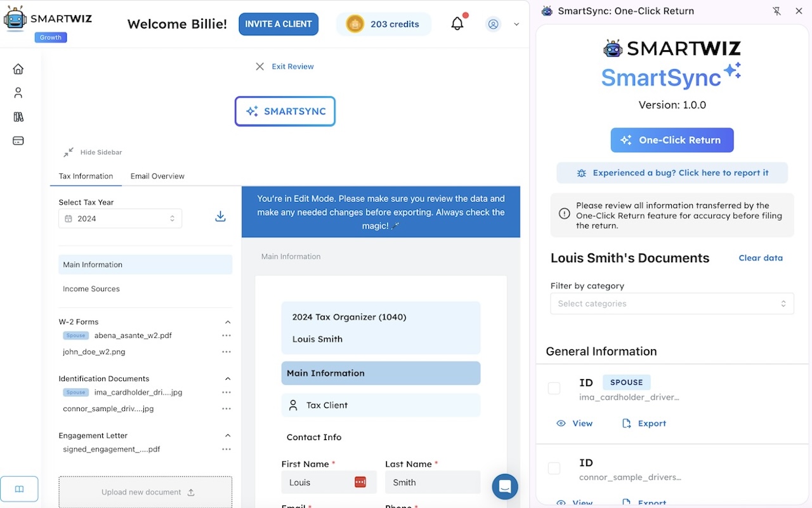Screen dimensions: 812x508
Task: View the ima_cardholder spouse ID document
Action: tap(575, 424)
